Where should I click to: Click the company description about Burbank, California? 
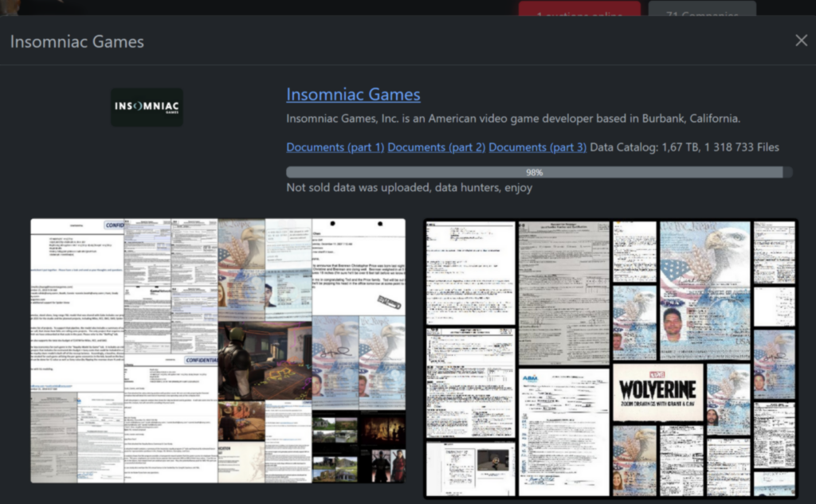click(x=513, y=119)
